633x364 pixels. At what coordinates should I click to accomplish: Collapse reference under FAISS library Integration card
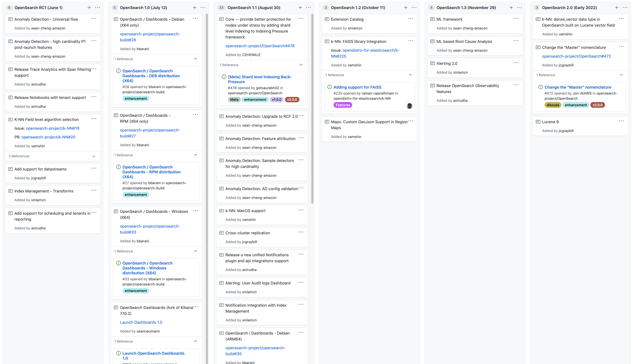410,75
